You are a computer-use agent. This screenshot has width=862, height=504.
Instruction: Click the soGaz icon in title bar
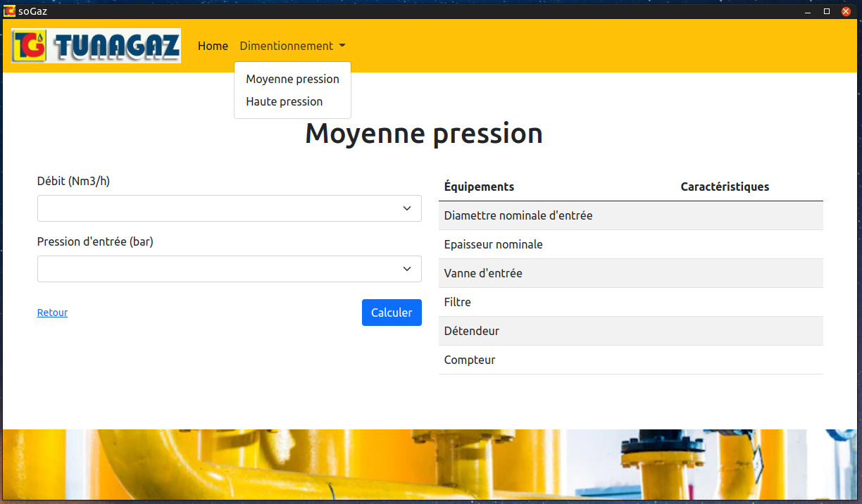[9, 11]
